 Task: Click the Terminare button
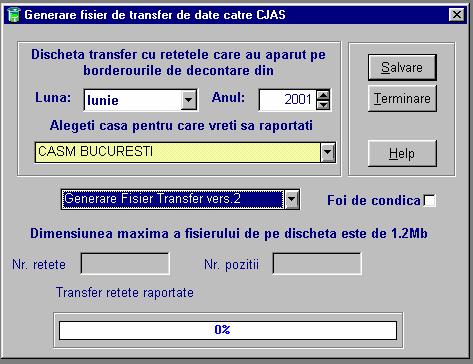[402, 98]
